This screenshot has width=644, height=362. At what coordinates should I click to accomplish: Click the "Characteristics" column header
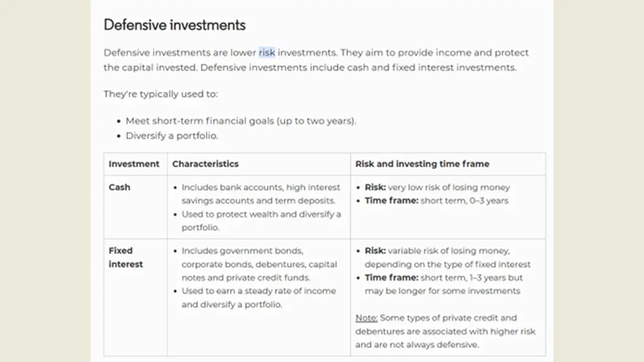tap(205, 164)
